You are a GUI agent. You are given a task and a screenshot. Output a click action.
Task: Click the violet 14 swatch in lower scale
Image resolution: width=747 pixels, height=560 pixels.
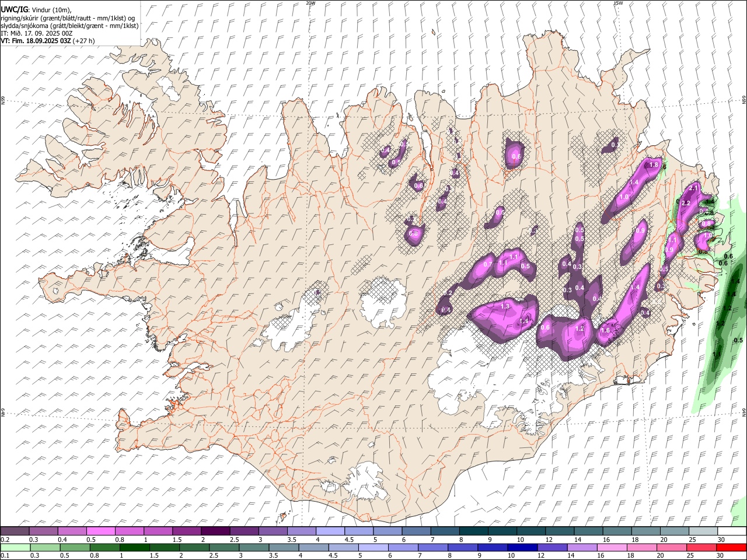581,547
